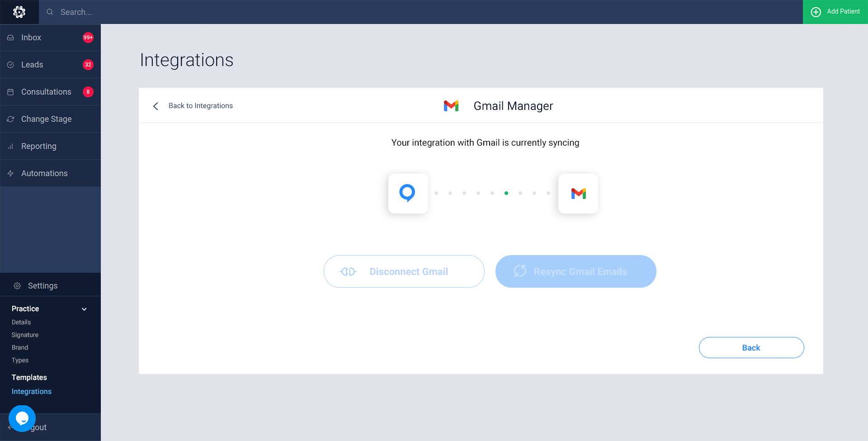Click the resync arrows icon
Screen dimensions: 868x441
point(520,271)
